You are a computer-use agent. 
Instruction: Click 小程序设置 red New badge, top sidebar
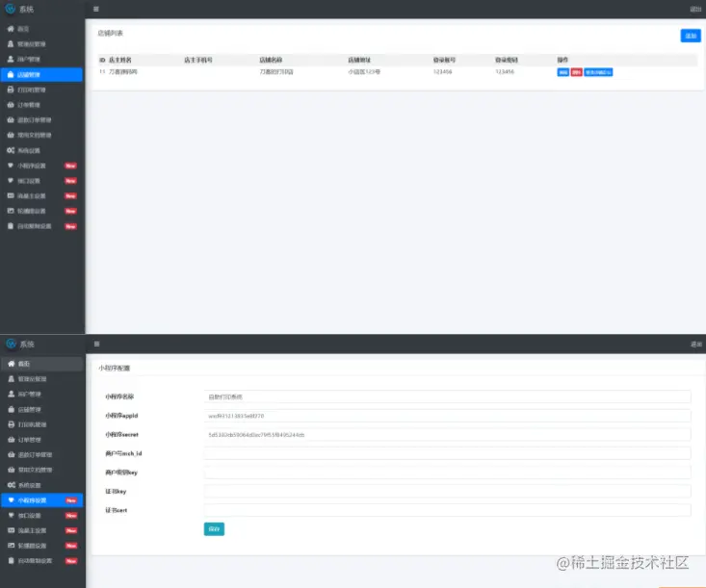pyautogui.click(x=70, y=166)
